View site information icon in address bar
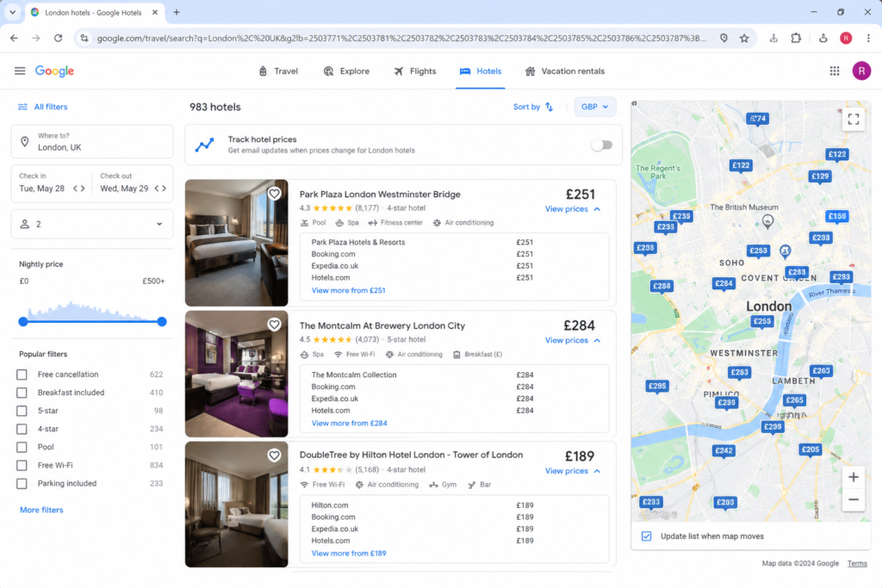Screen dimensions: 882x588 point(84,38)
